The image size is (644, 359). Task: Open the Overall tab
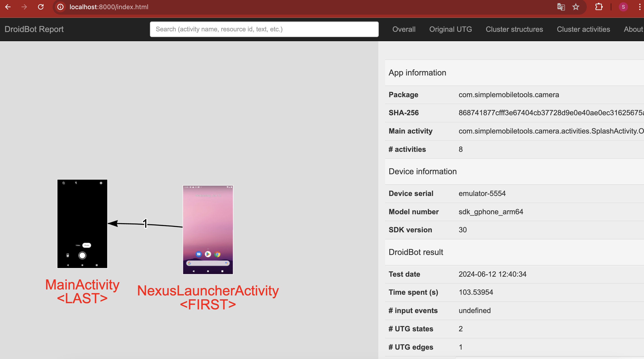pyautogui.click(x=404, y=29)
